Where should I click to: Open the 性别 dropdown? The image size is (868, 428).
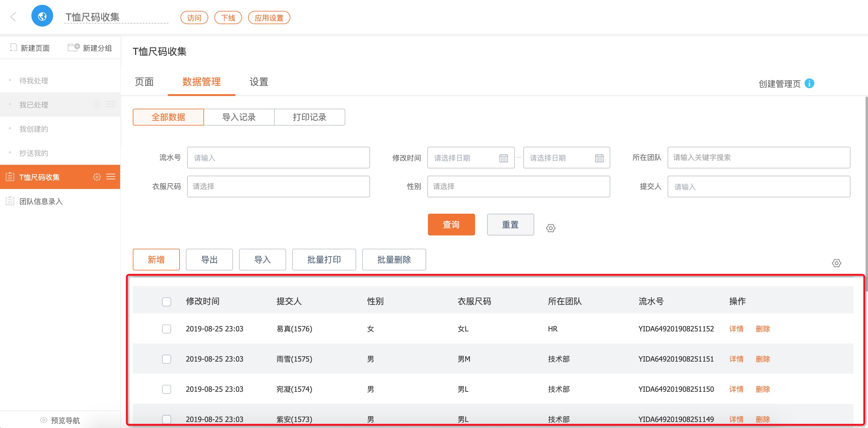518,186
